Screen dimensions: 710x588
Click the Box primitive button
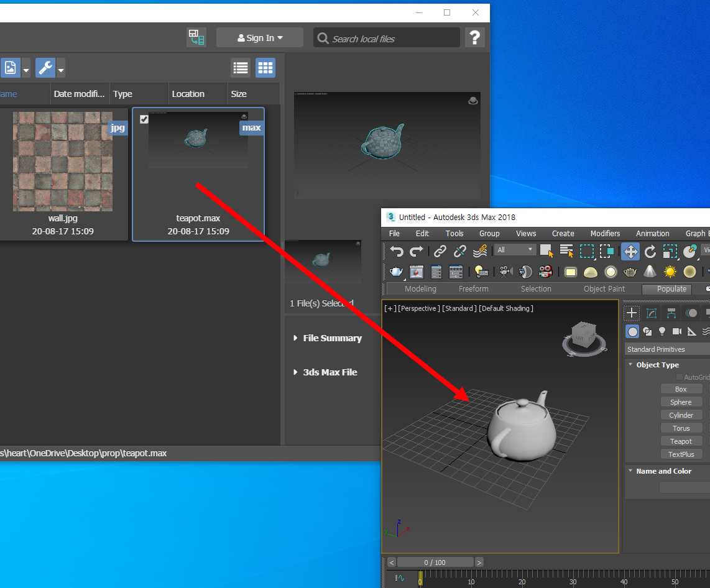681,389
